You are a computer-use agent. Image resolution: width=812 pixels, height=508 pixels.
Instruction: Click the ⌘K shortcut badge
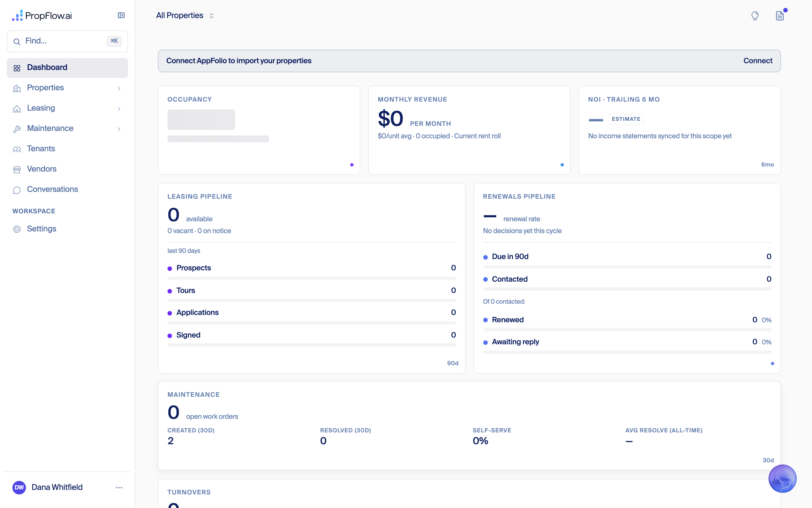coord(114,41)
